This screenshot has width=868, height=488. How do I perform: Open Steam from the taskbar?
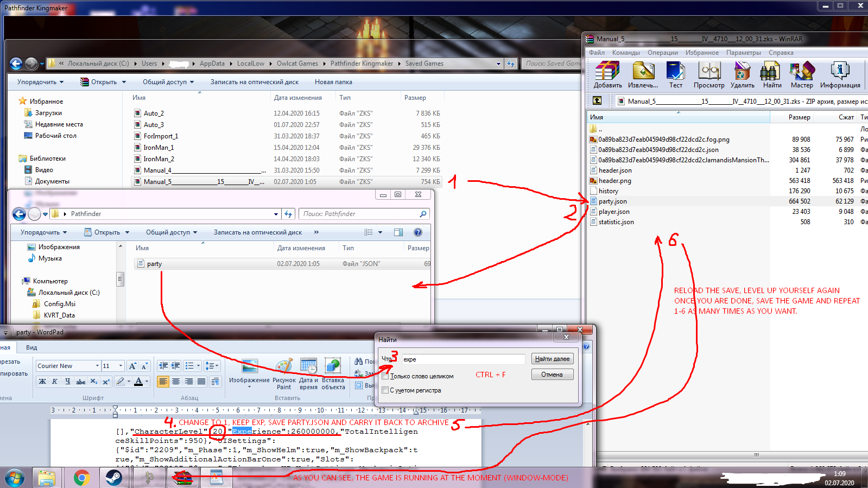[x=114, y=478]
